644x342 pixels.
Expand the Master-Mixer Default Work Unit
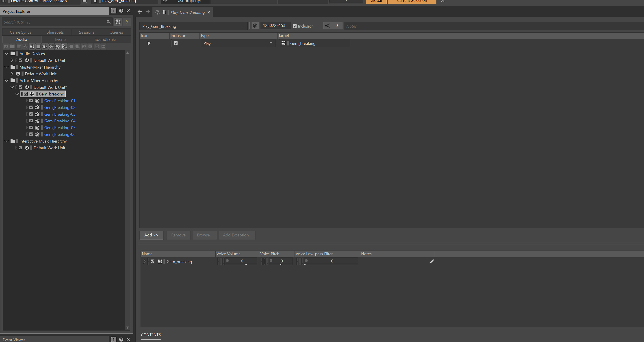coord(12,74)
